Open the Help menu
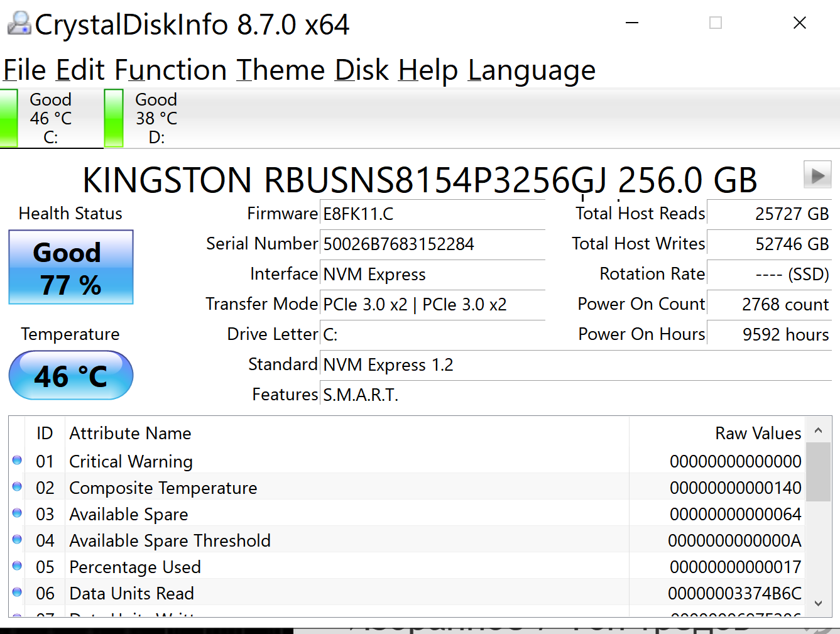This screenshot has height=634, width=840. [428, 70]
